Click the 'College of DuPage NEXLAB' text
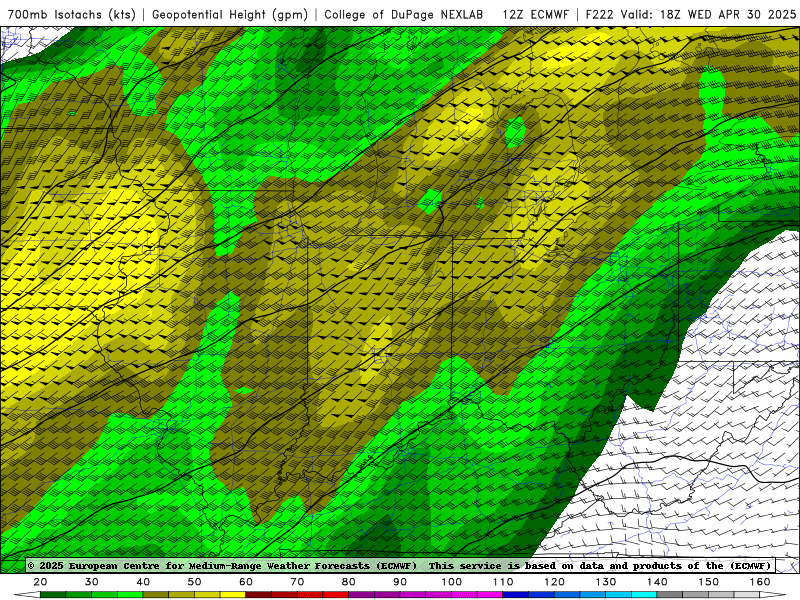The width and height of the screenshot is (800, 600). (404, 14)
